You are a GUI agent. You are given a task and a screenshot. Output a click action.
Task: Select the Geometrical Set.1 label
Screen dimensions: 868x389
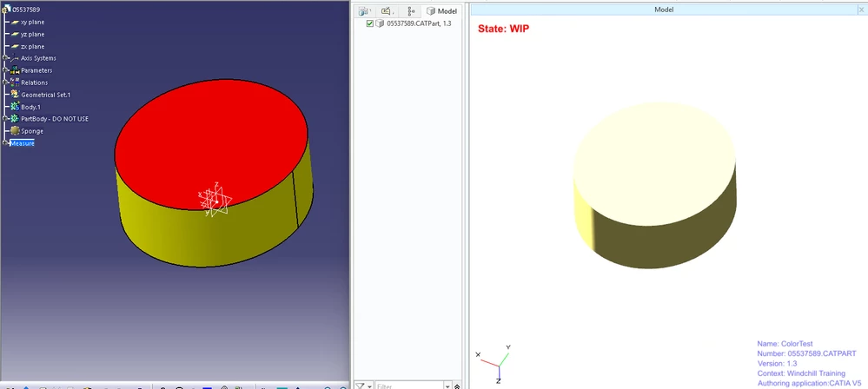pyautogui.click(x=46, y=95)
